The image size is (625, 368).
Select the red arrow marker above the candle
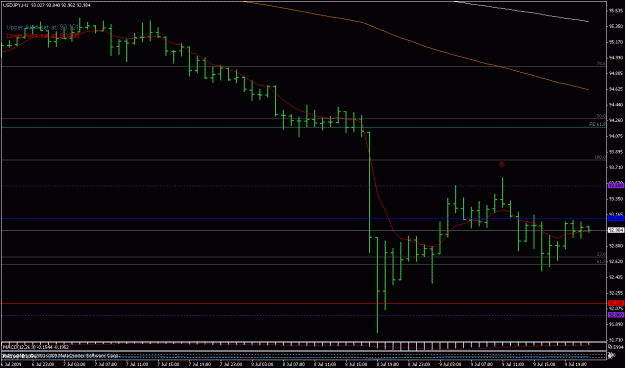(x=502, y=164)
